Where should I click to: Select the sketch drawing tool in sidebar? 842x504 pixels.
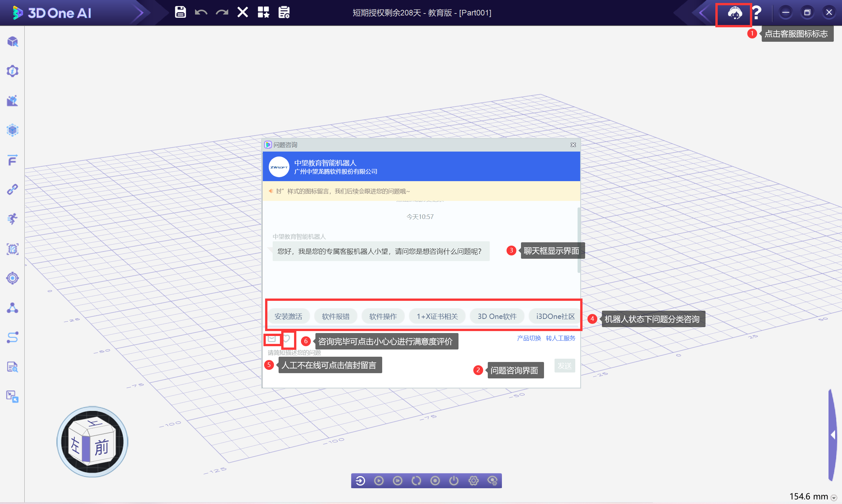(12, 101)
